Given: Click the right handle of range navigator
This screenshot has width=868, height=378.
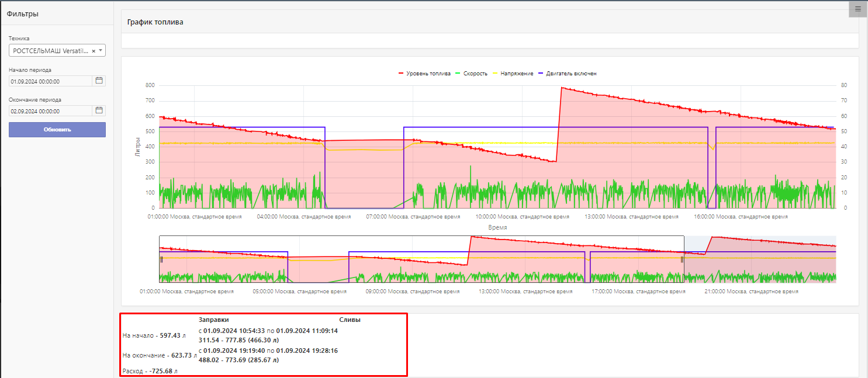Looking at the screenshot, I should (682, 259).
